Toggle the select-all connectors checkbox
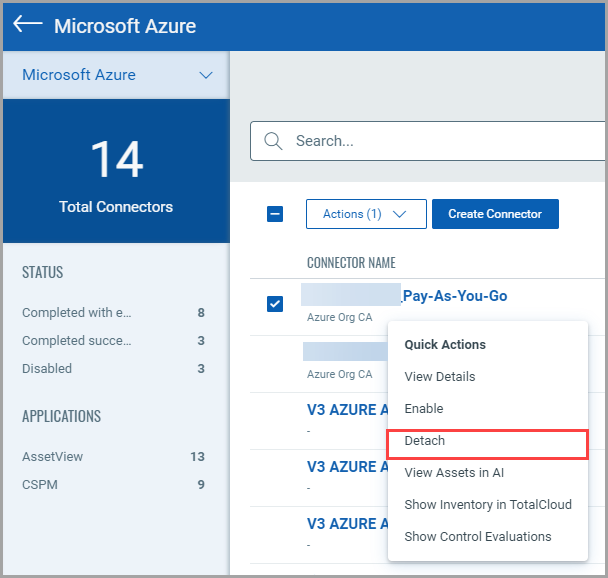 [x=275, y=214]
